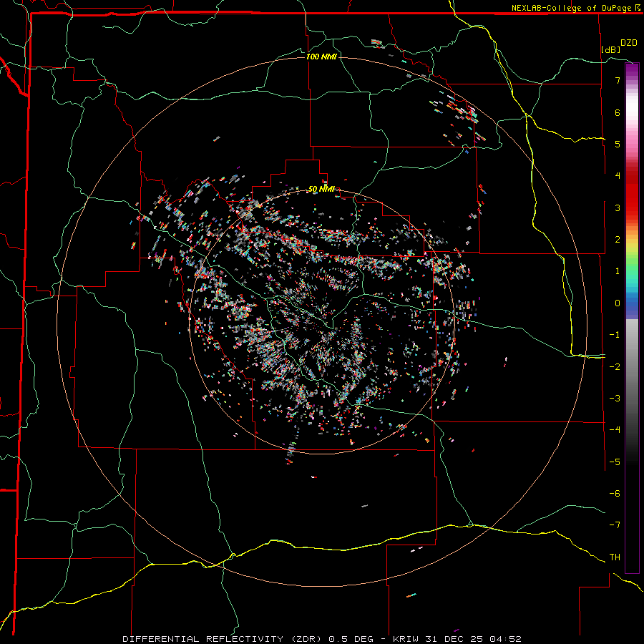Click the 04:52 timestamp
Image resolution: width=644 pixels, height=644 pixels.
tap(505, 639)
